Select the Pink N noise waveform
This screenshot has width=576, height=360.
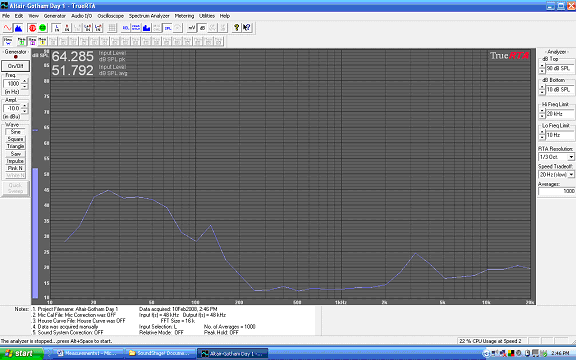15,168
